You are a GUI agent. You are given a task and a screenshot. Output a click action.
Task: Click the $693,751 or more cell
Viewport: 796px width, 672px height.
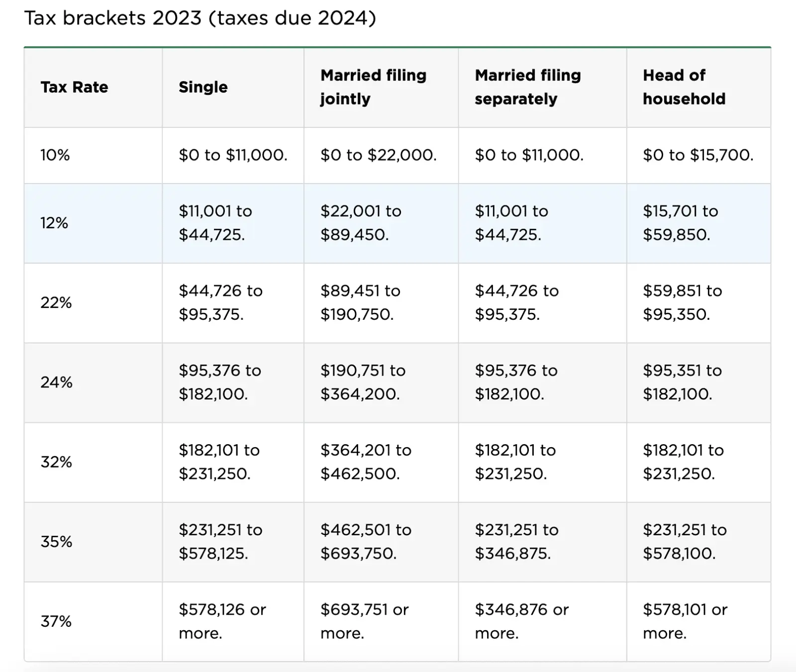pos(364,621)
